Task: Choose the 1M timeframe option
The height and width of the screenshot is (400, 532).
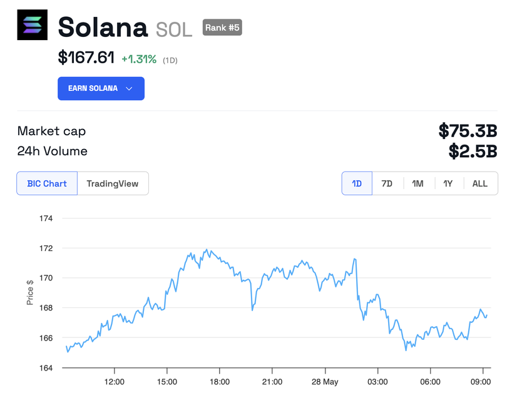Action: (417, 183)
